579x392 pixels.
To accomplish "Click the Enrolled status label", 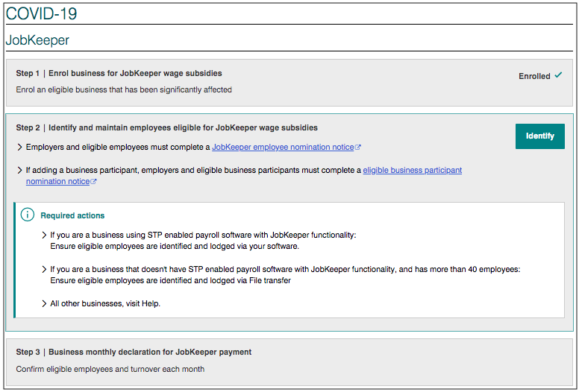I will coord(534,76).
